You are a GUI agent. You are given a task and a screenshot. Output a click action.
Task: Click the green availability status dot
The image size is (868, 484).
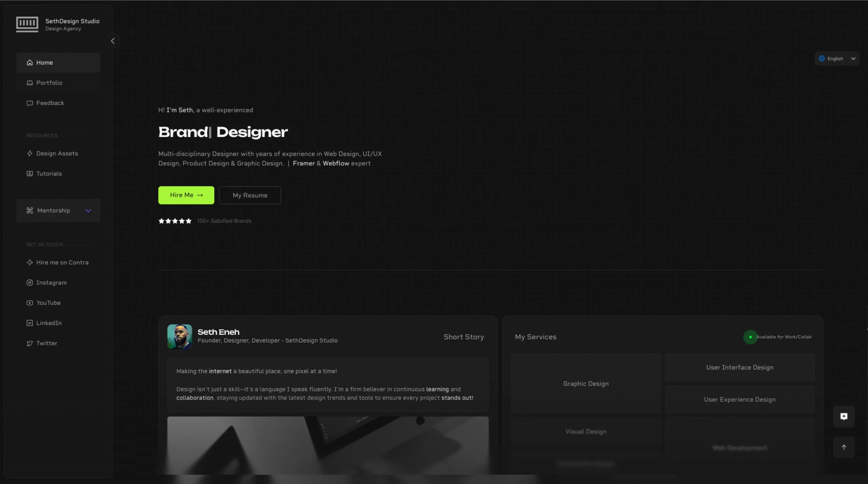[x=750, y=337]
